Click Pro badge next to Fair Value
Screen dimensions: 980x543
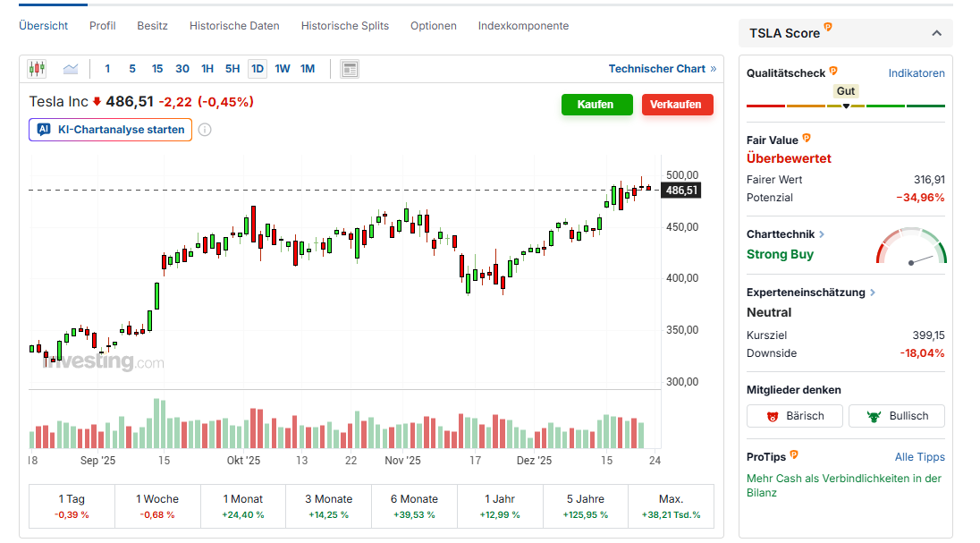coord(807,138)
